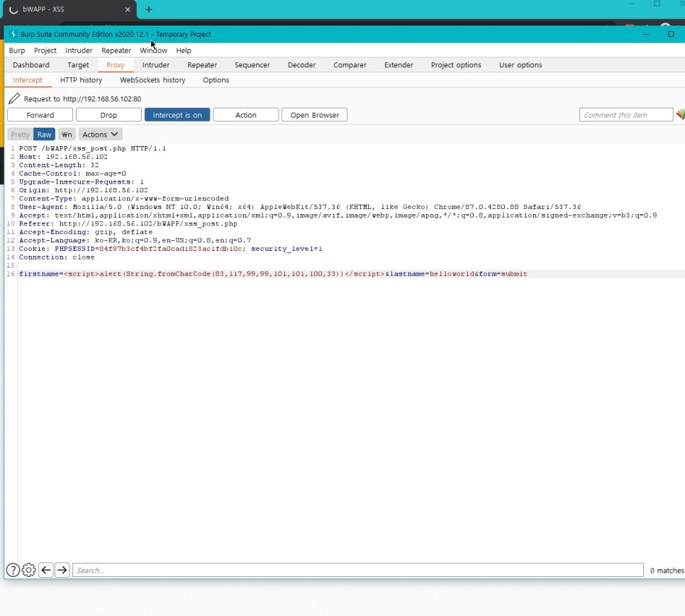Click the Connection: close header
Screen dimensions: 685x616
pos(56,257)
